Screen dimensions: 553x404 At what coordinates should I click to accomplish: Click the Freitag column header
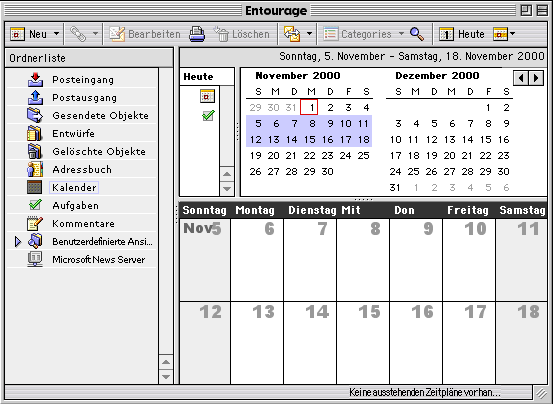468,210
